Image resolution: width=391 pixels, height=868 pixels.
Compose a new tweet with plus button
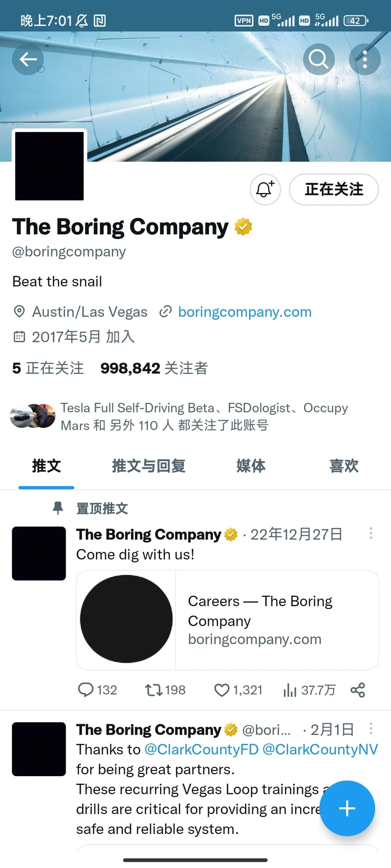click(x=347, y=808)
